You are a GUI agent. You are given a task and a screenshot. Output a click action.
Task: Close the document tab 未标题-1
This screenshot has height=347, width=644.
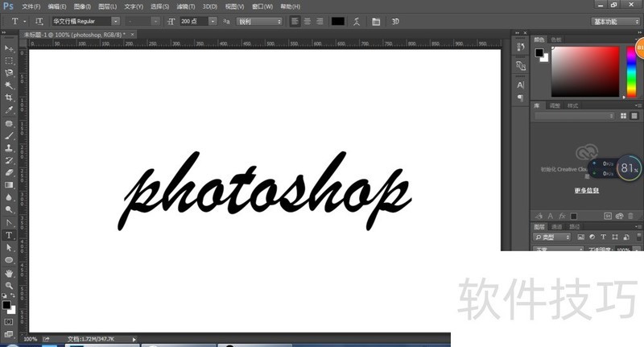(132, 35)
